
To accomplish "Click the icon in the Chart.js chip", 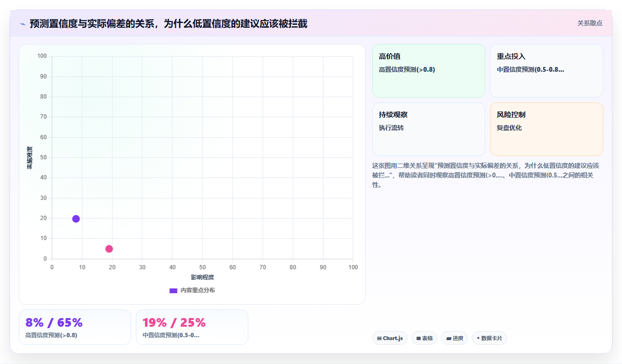I will 379,338.
